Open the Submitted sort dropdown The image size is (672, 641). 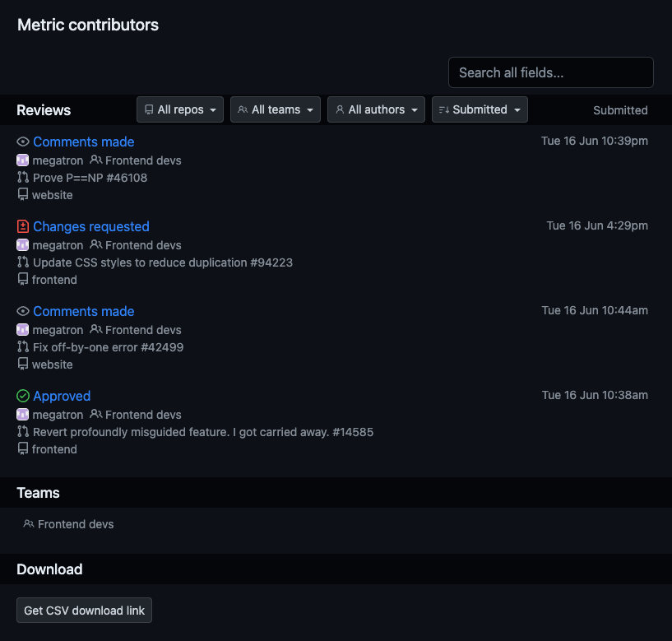click(480, 109)
